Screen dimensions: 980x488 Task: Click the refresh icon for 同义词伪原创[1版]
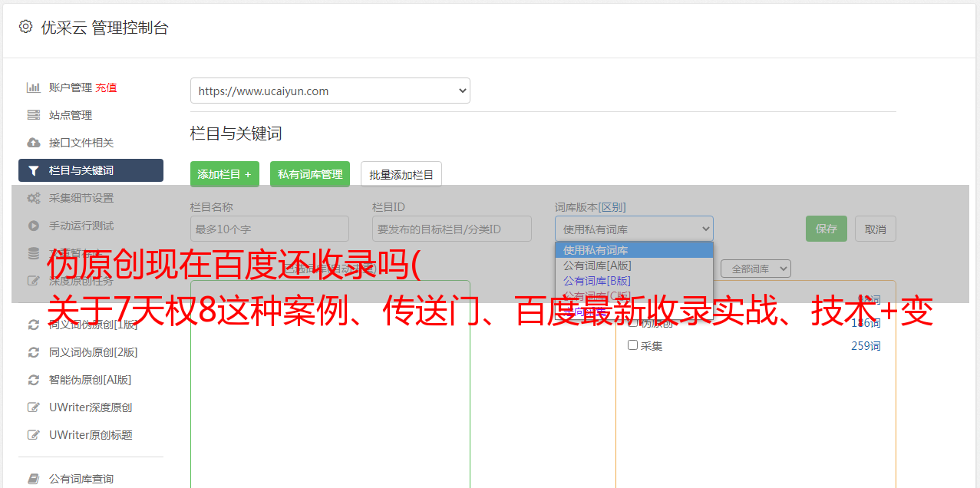34,325
